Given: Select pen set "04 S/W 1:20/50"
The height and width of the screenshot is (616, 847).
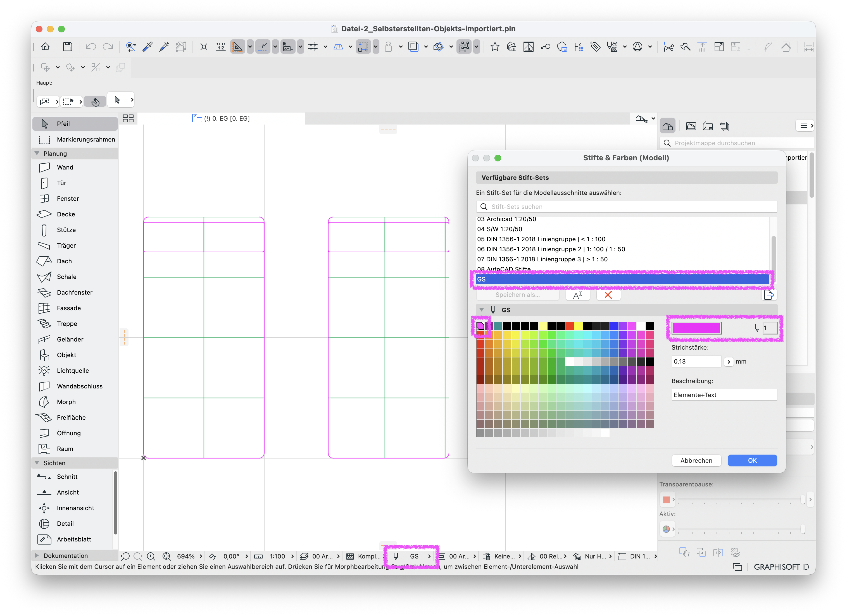Looking at the screenshot, I should coord(623,229).
